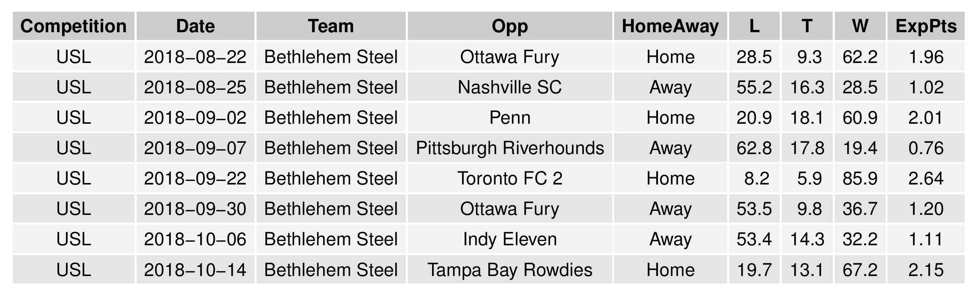Screen dimensions: 980x302
Task: Select the 2018-10-14 date cell
Action: (x=195, y=270)
